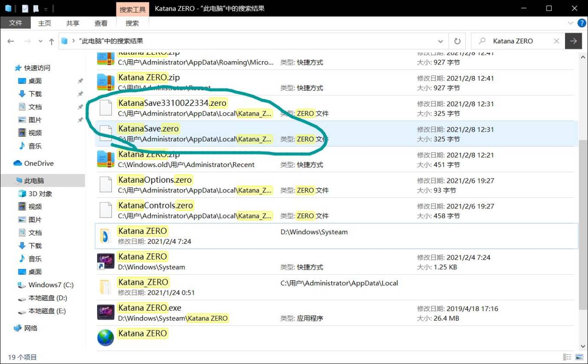This screenshot has height=364, width=588.
Task: Click the properties icon in title bar
Action: 25,8
